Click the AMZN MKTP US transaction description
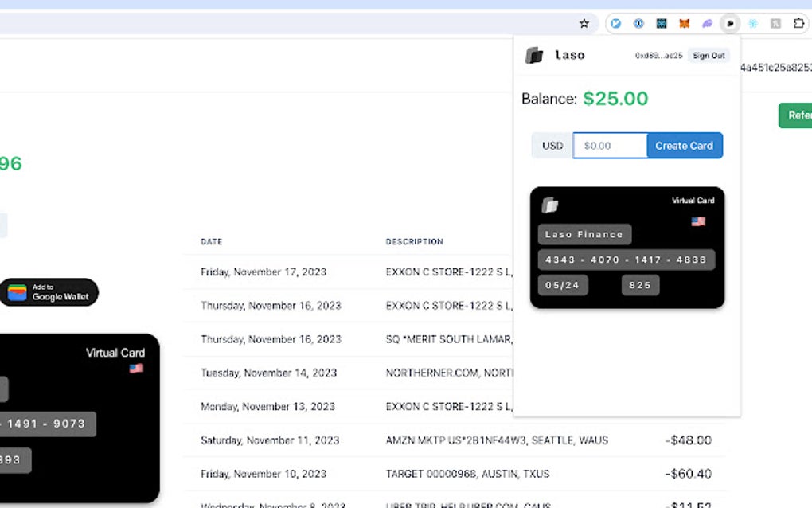 [497, 440]
